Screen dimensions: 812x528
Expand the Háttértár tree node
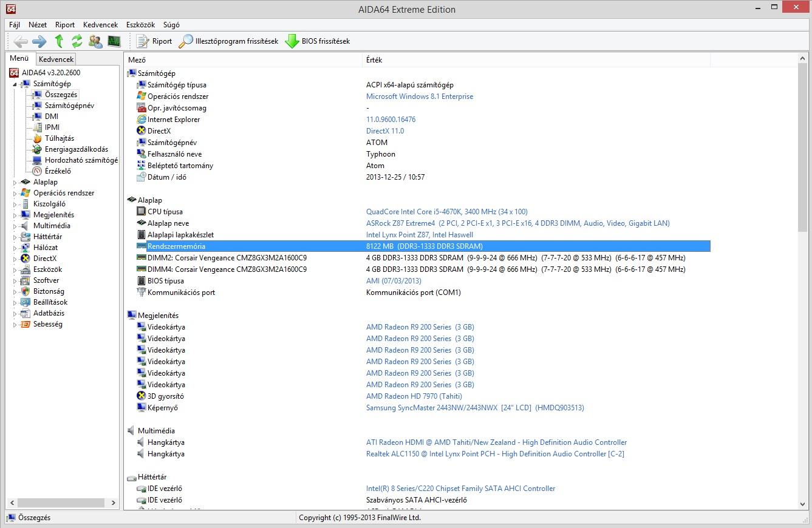tap(15, 237)
